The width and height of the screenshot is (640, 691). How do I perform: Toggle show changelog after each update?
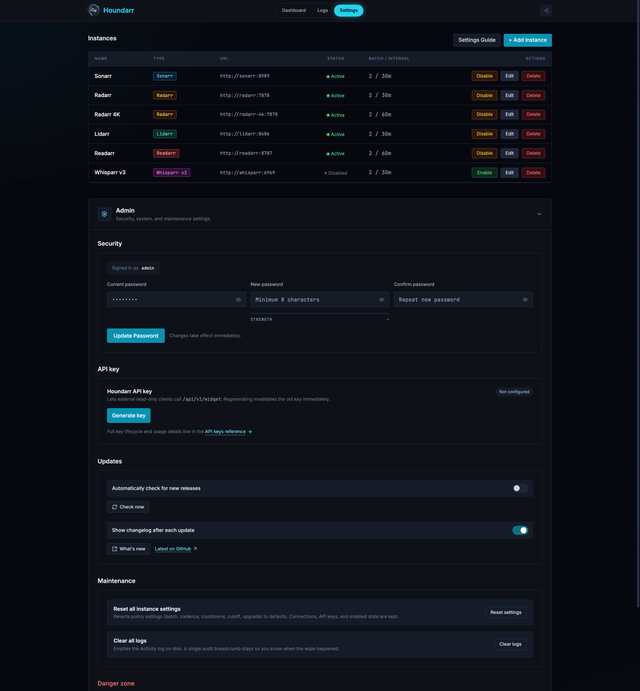520,530
